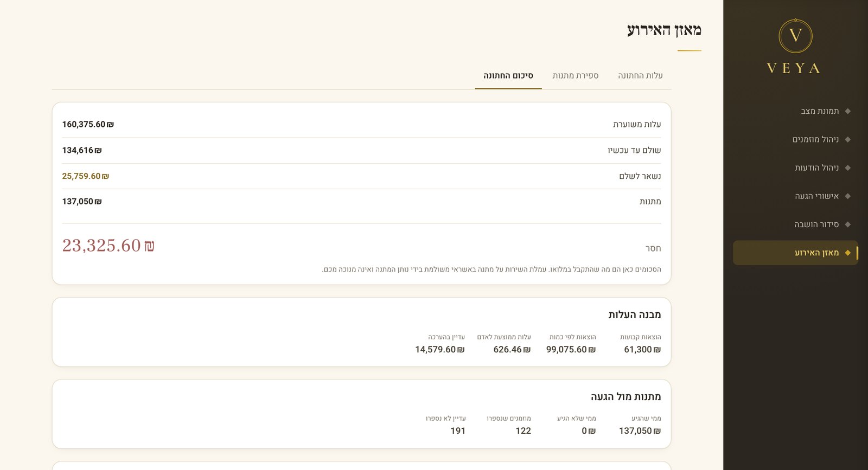The image size is (868, 470).
Task: Click the נשאר לשלם amount 25,759.60
Action: pos(86,176)
